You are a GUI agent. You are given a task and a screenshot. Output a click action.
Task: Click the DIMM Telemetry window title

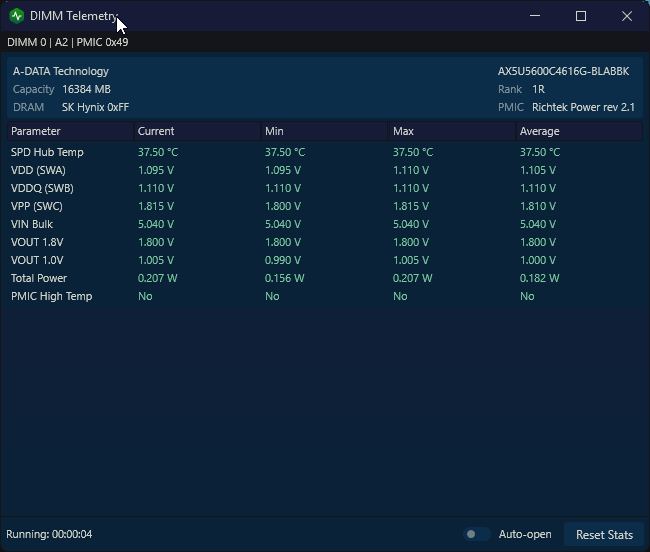pos(74,16)
